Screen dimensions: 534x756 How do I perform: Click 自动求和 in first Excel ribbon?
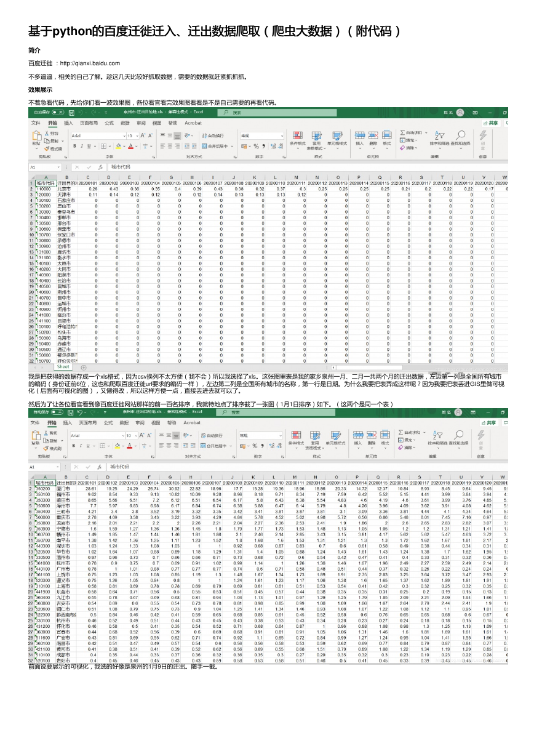tap(412, 132)
